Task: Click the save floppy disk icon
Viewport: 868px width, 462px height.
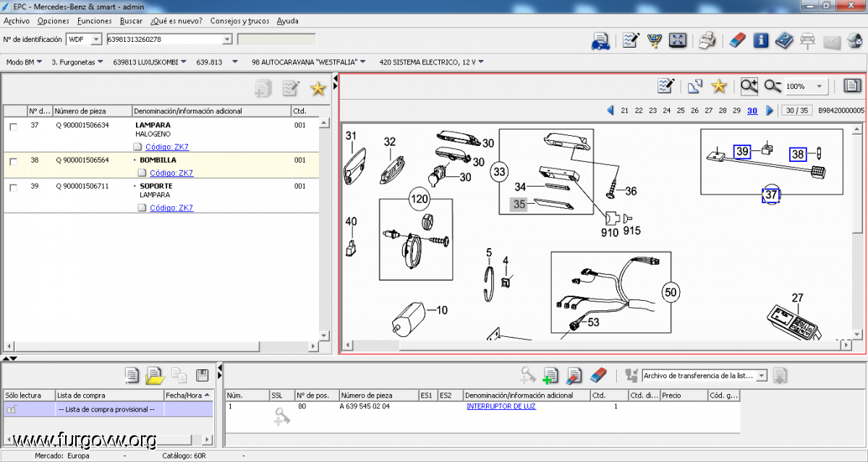Action: click(203, 375)
